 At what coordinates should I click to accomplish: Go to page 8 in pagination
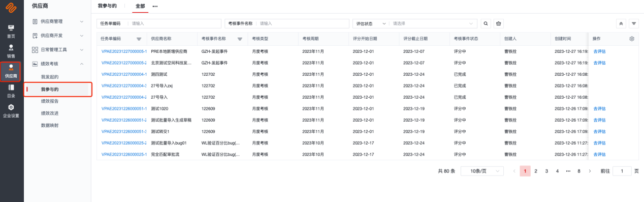tap(579, 171)
